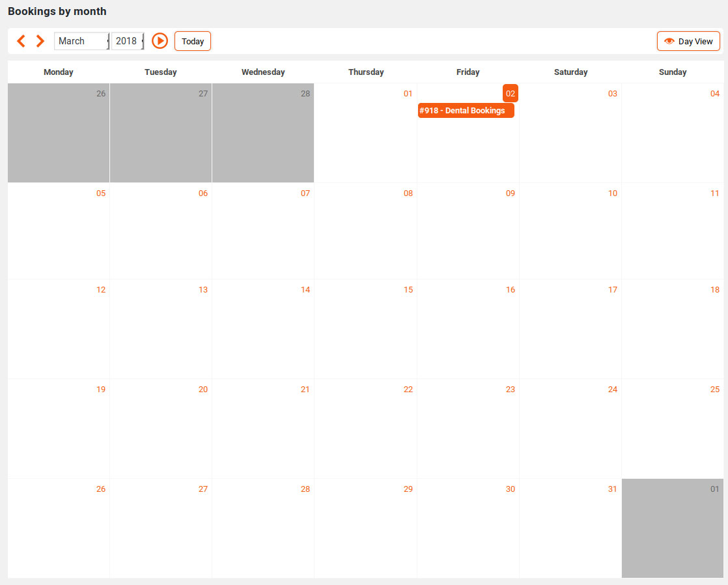728x585 pixels.
Task: Select Monday March 05
Action: (x=59, y=231)
